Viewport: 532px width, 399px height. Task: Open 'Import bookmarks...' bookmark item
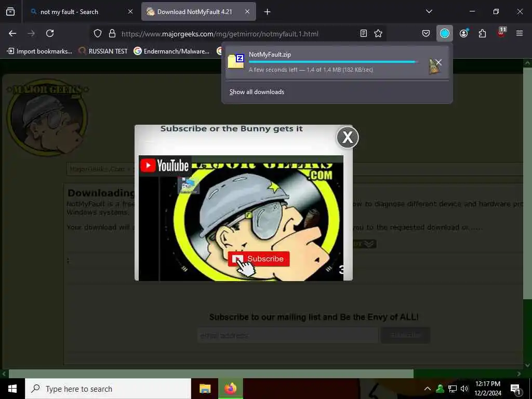pyautogui.click(x=39, y=51)
